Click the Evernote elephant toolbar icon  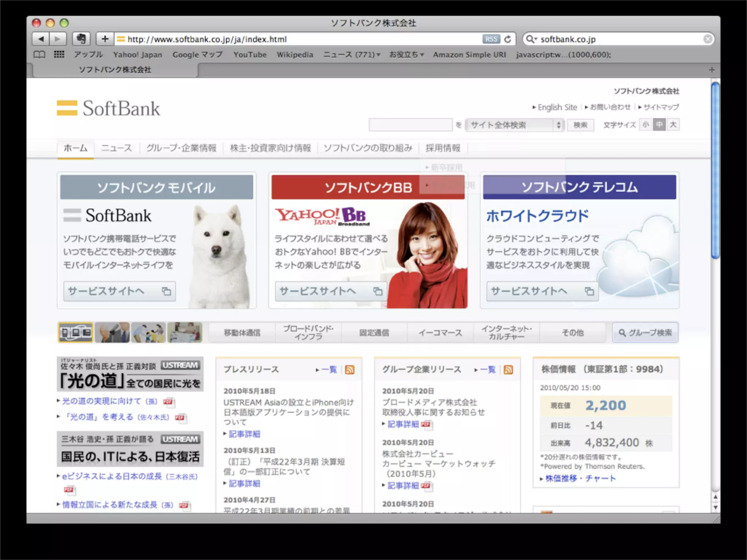pos(81,39)
